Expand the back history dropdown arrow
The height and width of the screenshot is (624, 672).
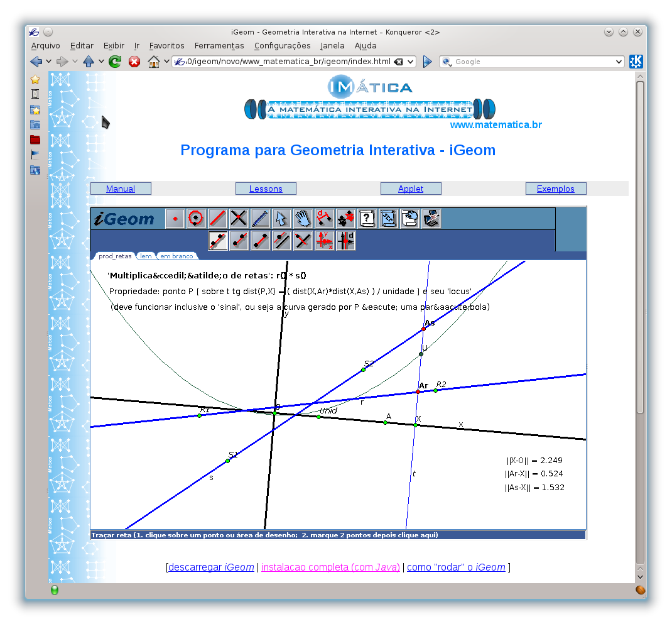[48, 62]
